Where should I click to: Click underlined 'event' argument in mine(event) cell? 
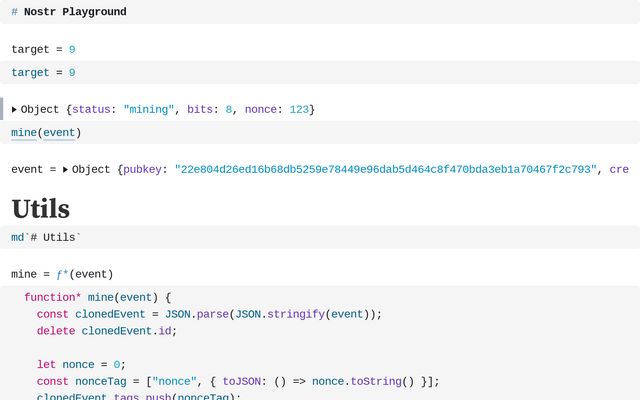tap(59, 133)
